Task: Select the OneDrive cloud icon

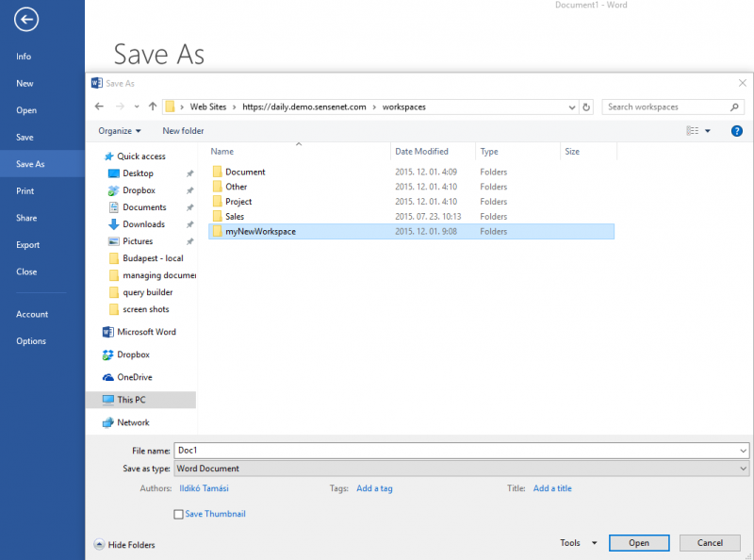Action: click(107, 377)
